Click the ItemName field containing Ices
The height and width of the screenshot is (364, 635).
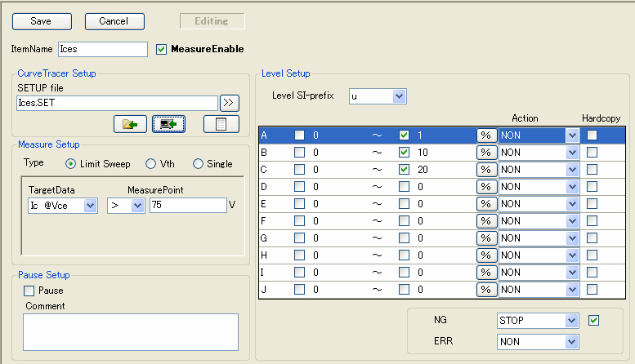(103, 49)
